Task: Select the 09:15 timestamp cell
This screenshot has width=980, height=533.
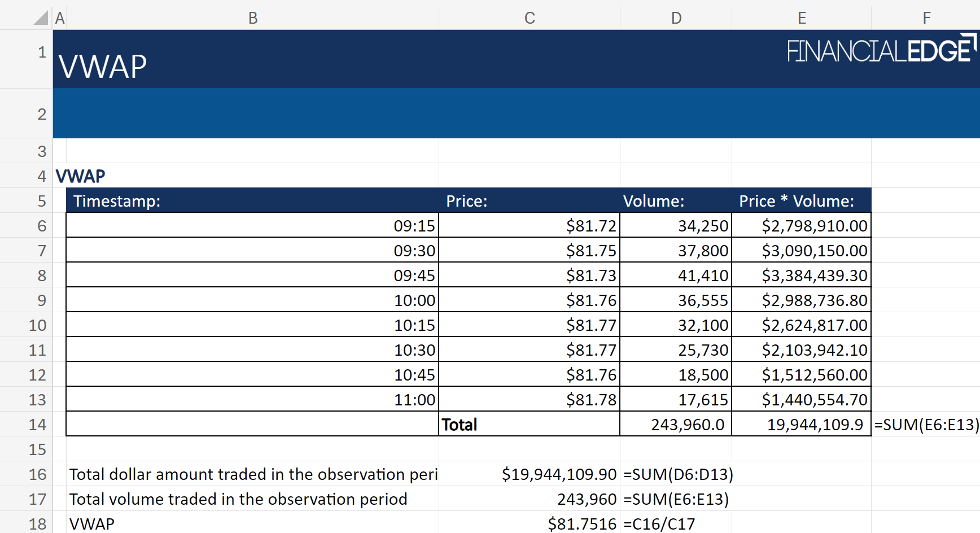Action: click(252, 226)
